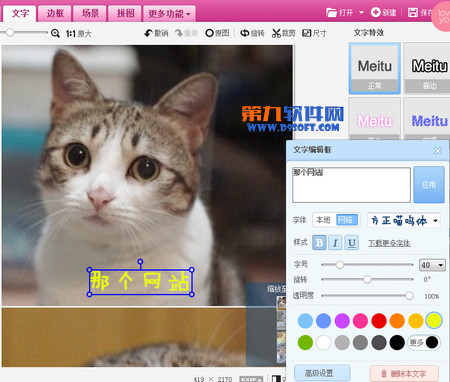Select the pink glowing Meitu effect
The height and width of the screenshot is (382, 450).
point(375,119)
